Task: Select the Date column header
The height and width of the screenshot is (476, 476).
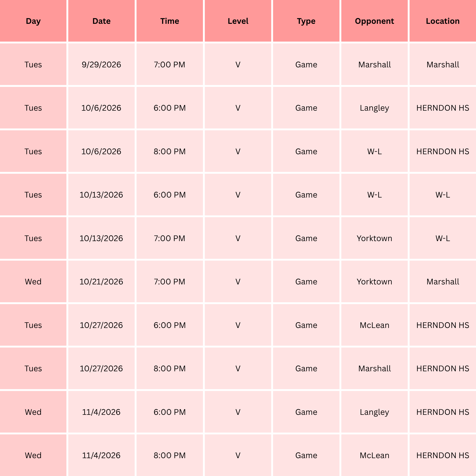Action: pos(101,21)
